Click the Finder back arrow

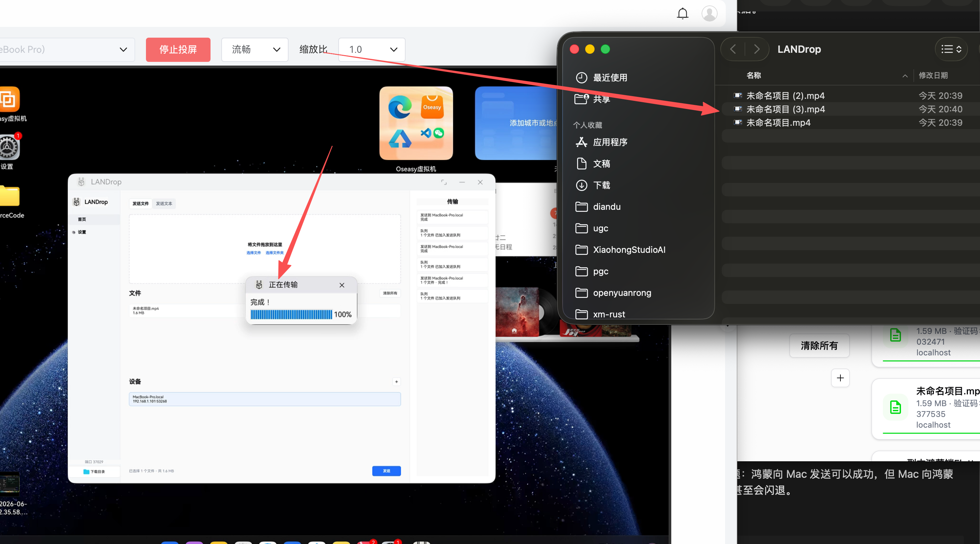733,49
